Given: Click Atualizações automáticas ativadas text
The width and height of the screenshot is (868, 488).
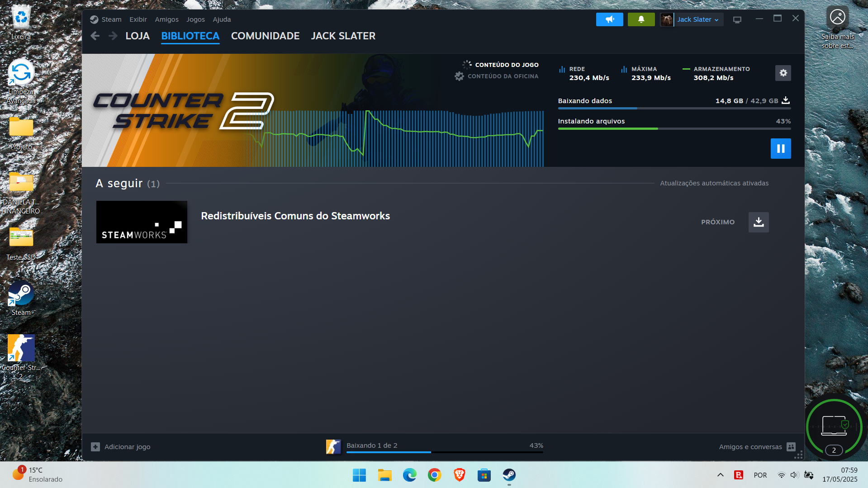Looking at the screenshot, I should [714, 183].
